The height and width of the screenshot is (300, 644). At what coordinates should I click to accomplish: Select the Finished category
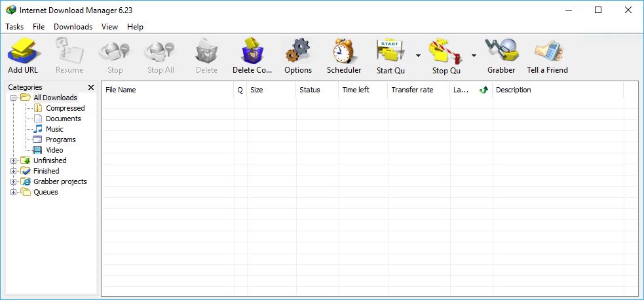click(x=47, y=171)
